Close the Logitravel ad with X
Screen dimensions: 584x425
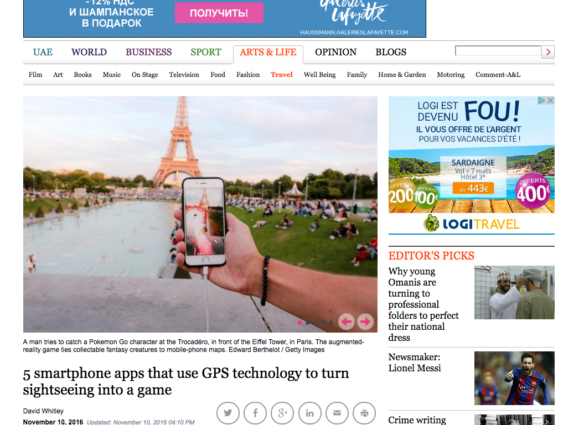tap(550, 101)
